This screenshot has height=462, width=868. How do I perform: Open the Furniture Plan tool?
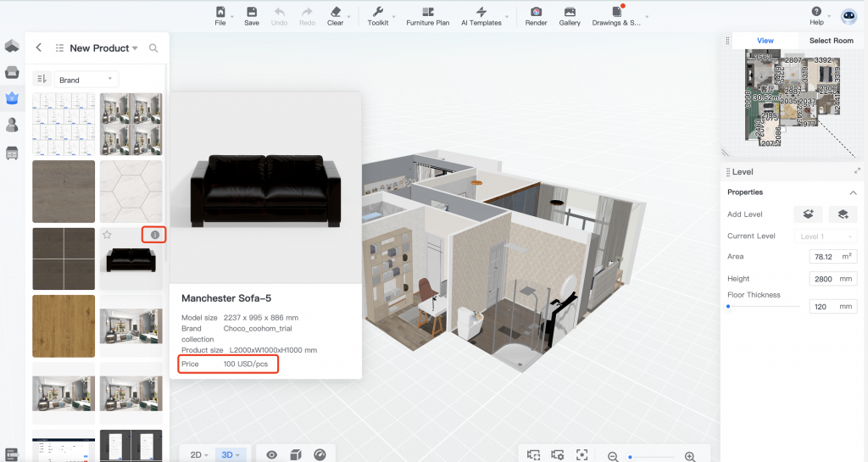click(x=427, y=16)
